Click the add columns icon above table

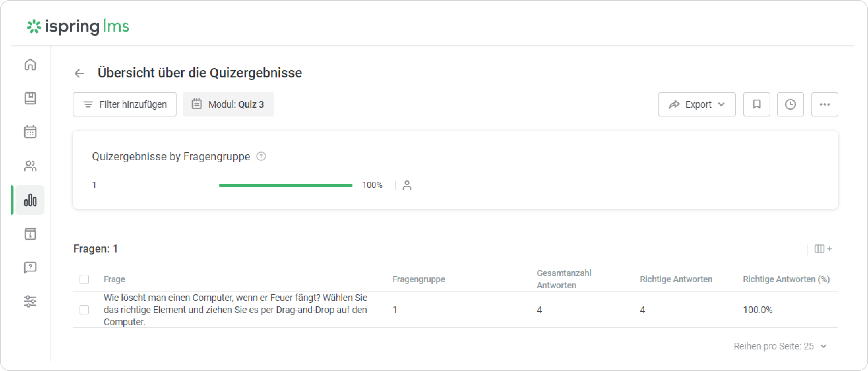point(823,249)
